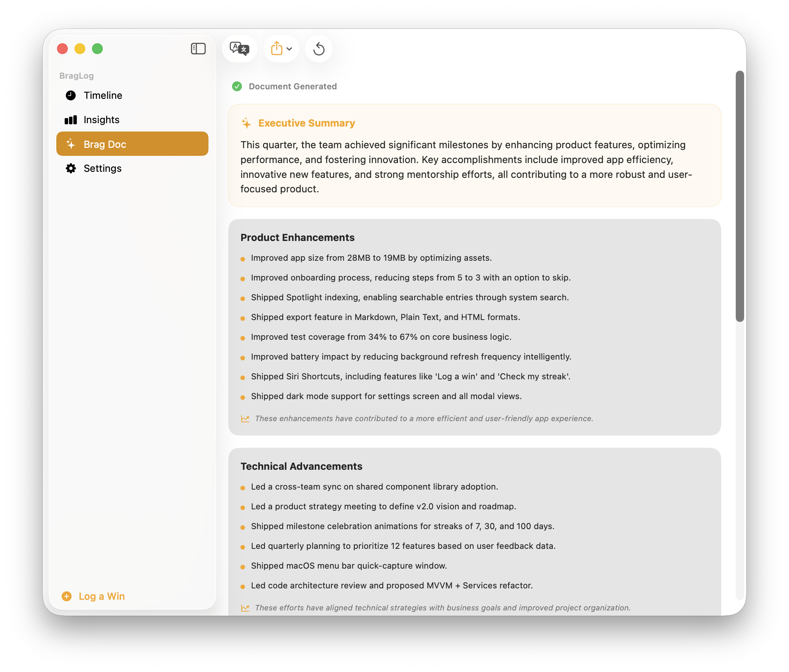The height and width of the screenshot is (672, 789).
Task: Regenerate the document with the refresh icon
Action: 318,48
